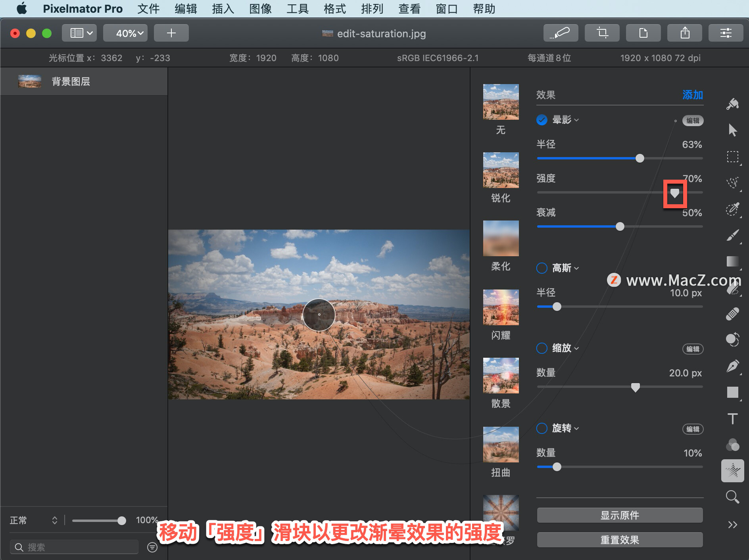Select the Pen tool in sidebar
The height and width of the screenshot is (560, 749).
click(732, 366)
